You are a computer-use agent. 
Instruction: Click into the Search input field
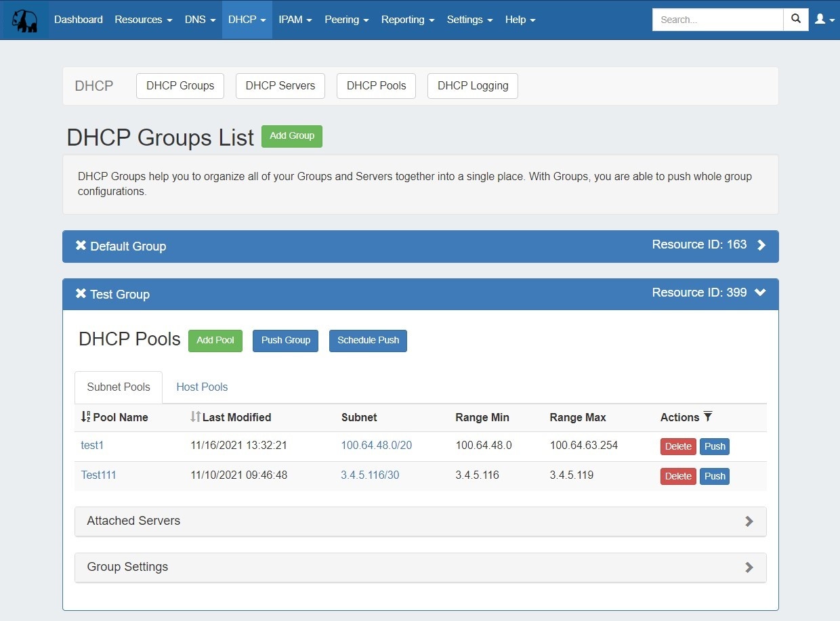point(717,20)
